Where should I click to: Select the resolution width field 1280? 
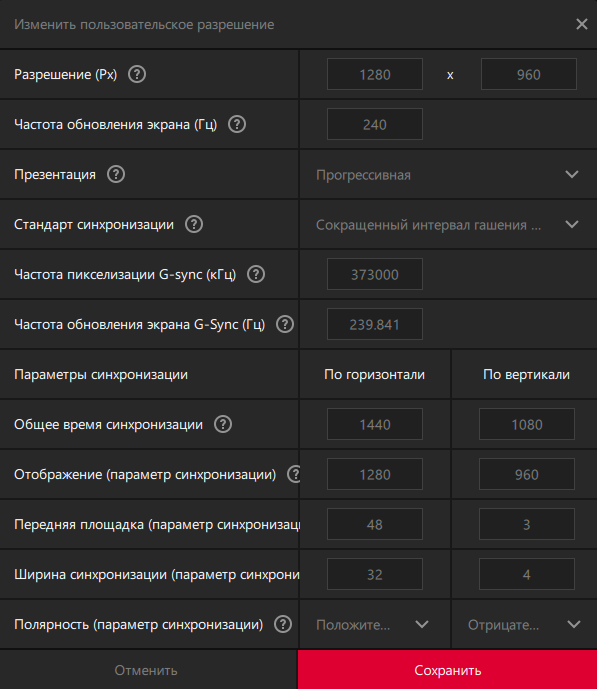[375, 74]
